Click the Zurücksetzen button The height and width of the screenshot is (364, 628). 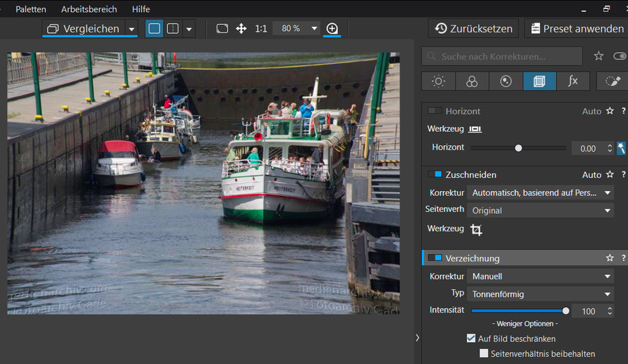click(x=473, y=28)
